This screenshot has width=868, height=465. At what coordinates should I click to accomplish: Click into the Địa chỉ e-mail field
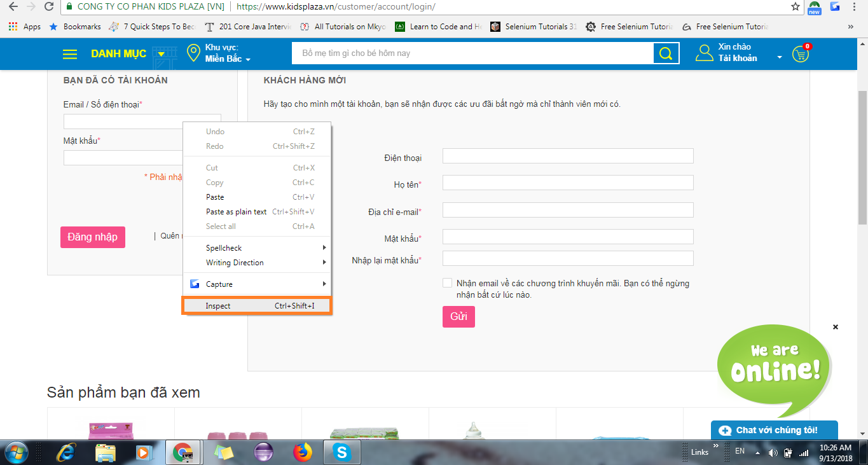568,210
